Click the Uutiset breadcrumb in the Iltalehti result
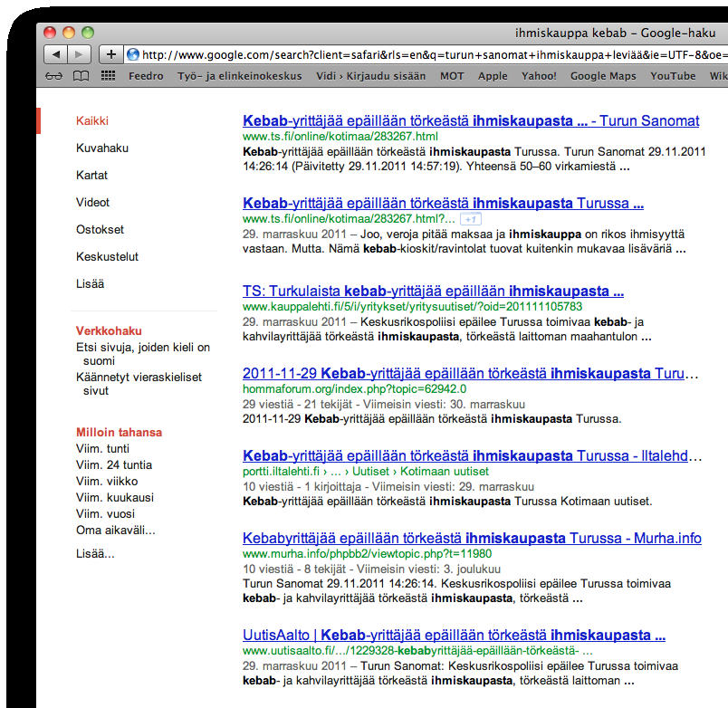 pyautogui.click(x=370, y=471)
